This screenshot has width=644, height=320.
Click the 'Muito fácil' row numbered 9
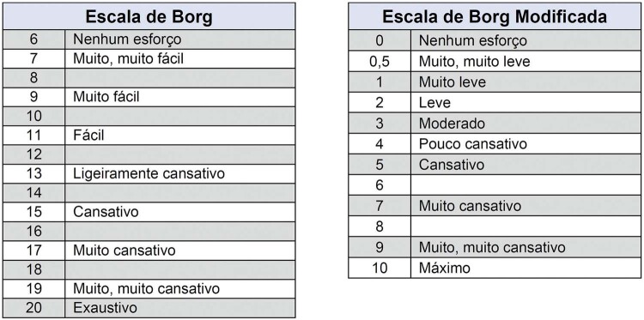[149, 97]
